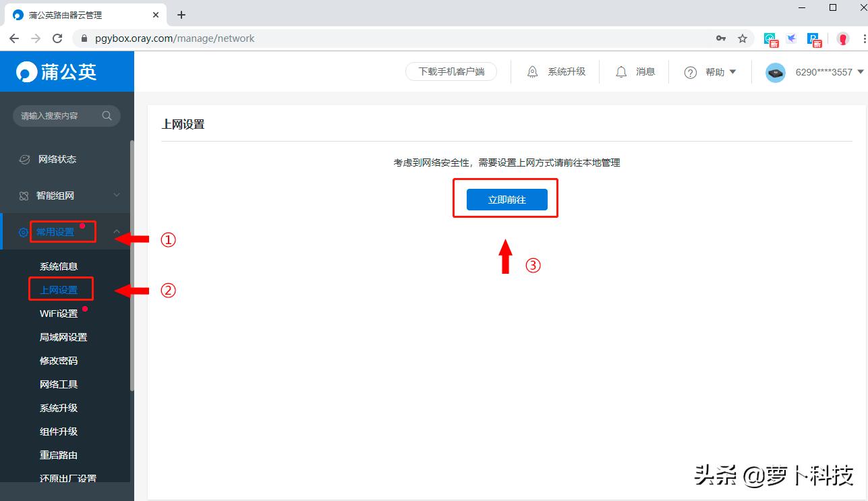Viewport: 868px width, 501px height.
Task: Collapse the 常用设置 menu chevron
Action: 117,231
